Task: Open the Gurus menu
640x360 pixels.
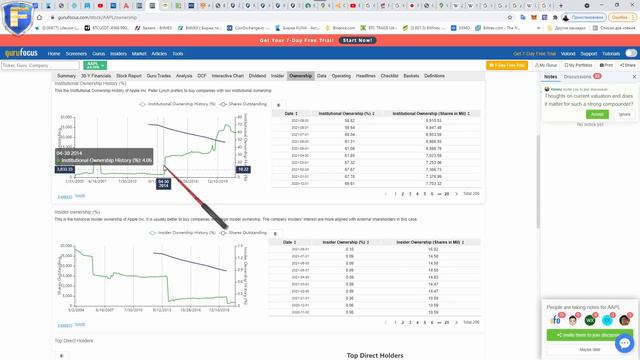Action: (x=98, y=53)
